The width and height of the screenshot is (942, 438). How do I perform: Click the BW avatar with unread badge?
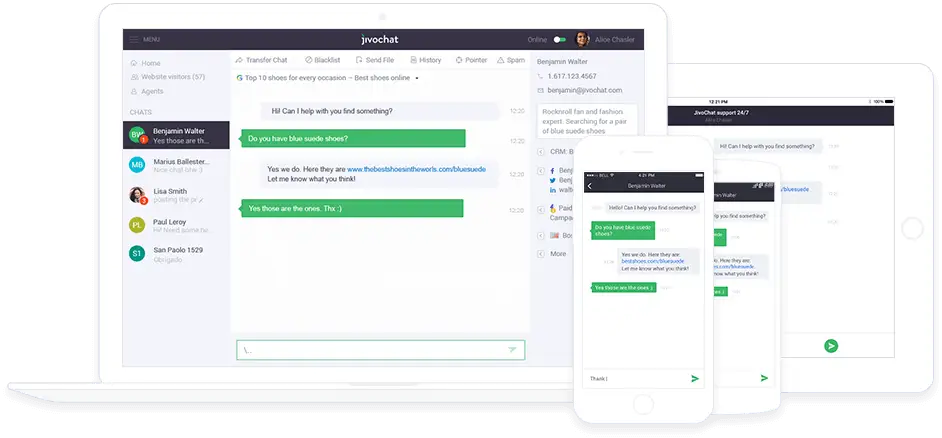point(137,135)
